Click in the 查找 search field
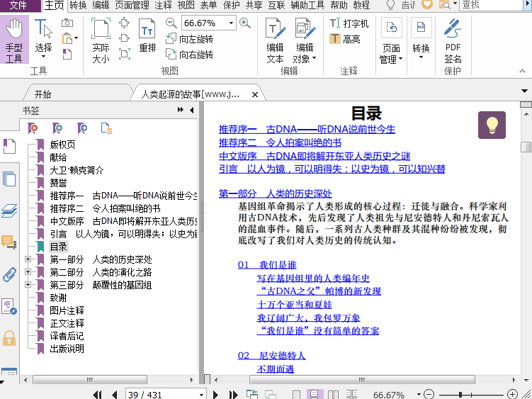The width and height of the screenshot is (532, 399). [x=490, y=5]
